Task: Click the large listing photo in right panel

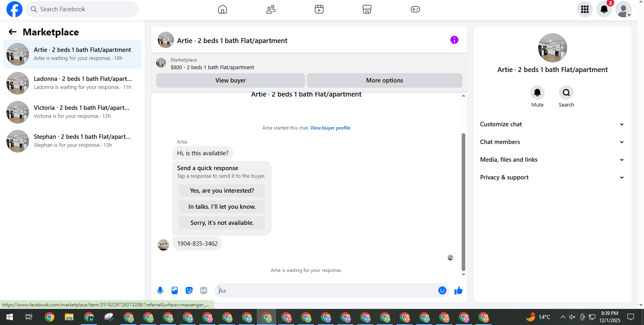Action: (x=553, y=48)
